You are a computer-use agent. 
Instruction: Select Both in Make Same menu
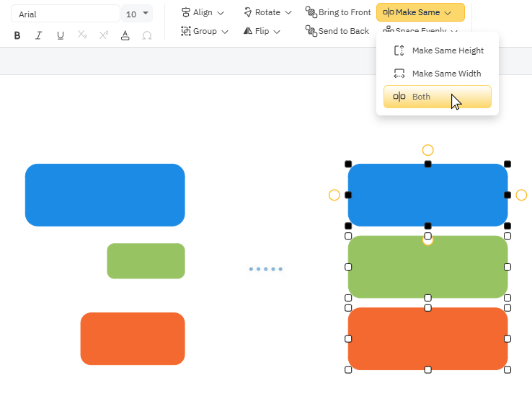click(x=438, y=97)
